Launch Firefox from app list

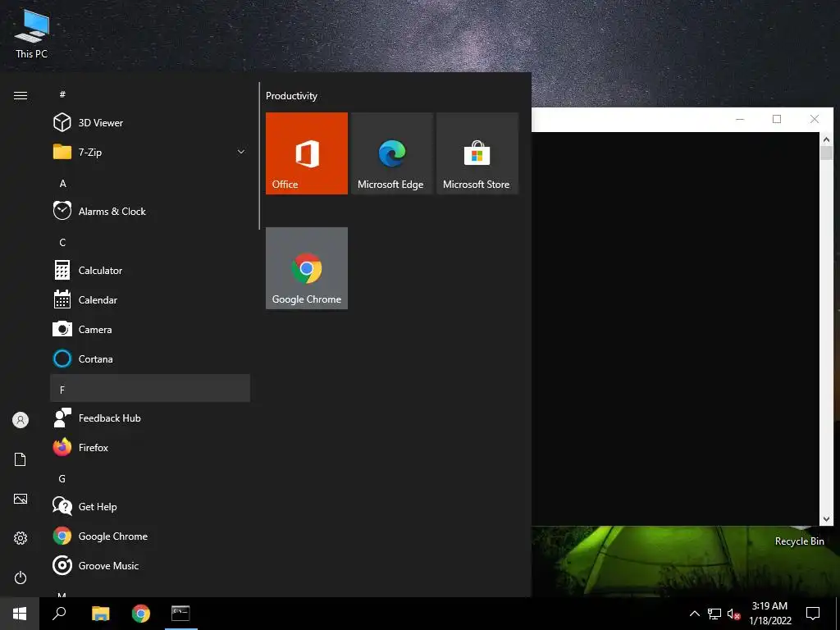point(150,447)
